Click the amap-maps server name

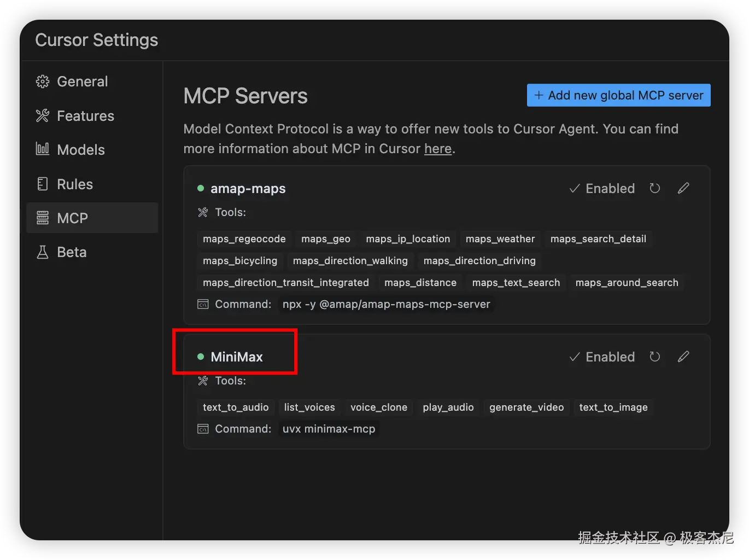248,189
